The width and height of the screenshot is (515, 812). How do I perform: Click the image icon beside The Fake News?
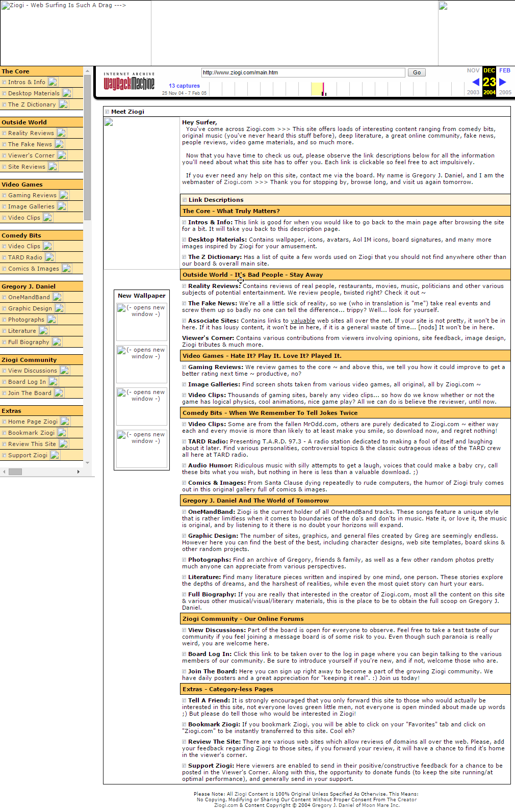pyautogui.click(x=59, y=144)
